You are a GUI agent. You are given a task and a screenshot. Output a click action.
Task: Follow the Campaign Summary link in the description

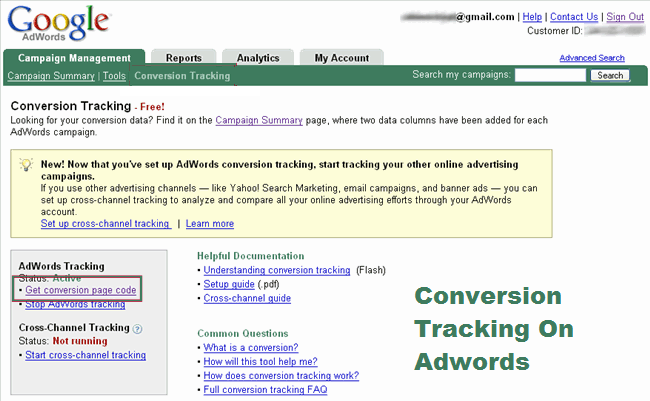259,120
